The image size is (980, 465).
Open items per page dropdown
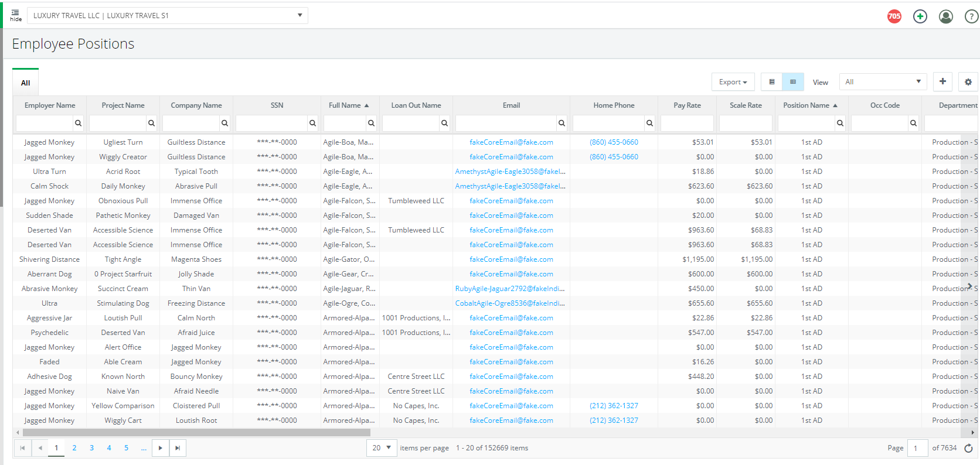382,448
